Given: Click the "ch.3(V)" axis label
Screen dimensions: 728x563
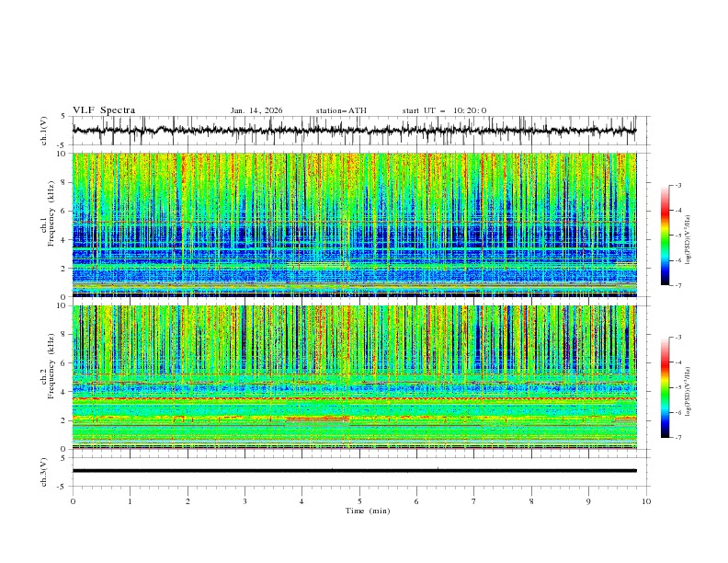Looking at the screenshot, I should click(44, 472).
